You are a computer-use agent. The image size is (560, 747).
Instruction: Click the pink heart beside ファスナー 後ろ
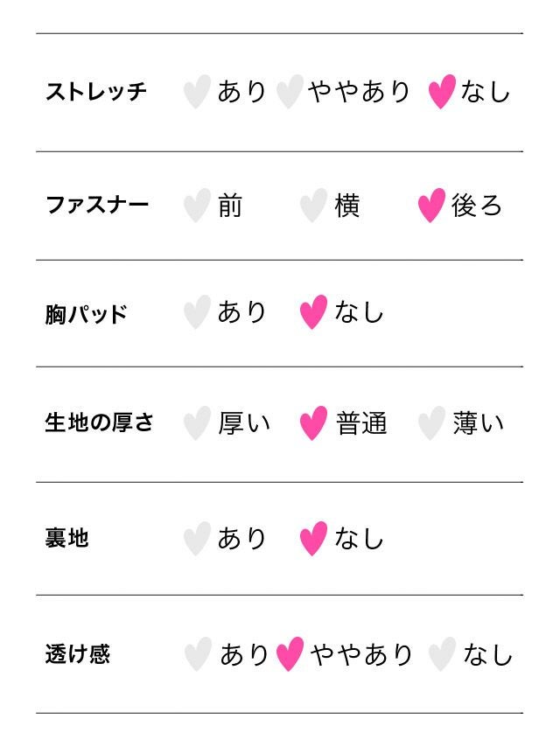(431, 206)
